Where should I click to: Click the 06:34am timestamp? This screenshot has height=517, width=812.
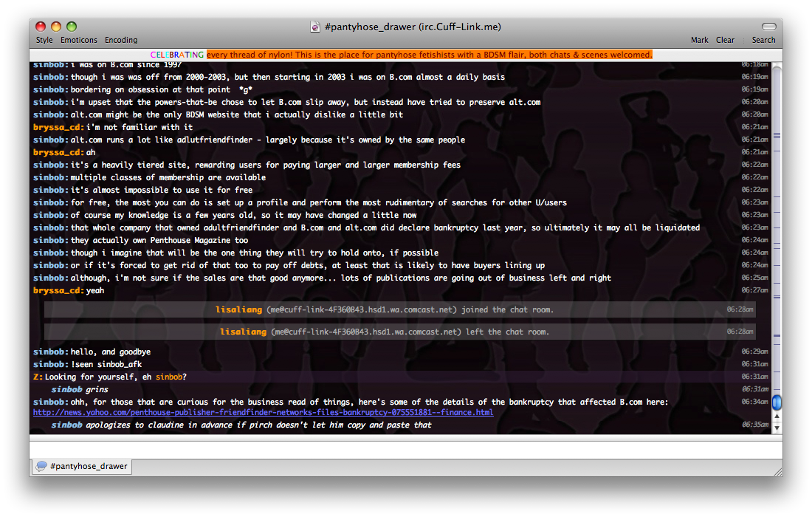click(754, 402)
